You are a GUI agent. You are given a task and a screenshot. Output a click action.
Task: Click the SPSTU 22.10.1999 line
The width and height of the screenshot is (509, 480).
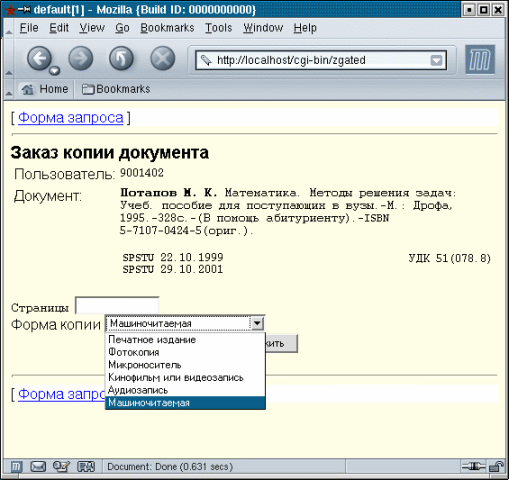click(x=173, y=258)
